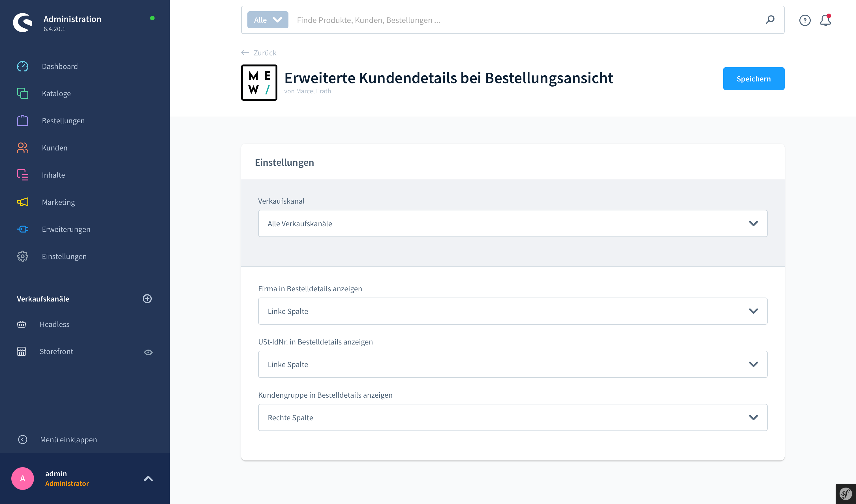Click the Dashboard icon in sidebar
The height and width of the screenshot is (504, 856).
(23, 66)
